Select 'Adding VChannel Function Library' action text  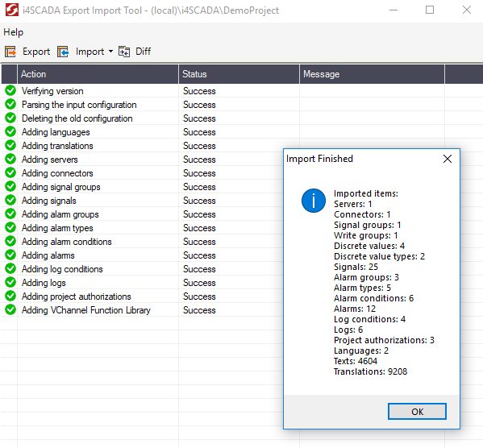click(86, 310)
